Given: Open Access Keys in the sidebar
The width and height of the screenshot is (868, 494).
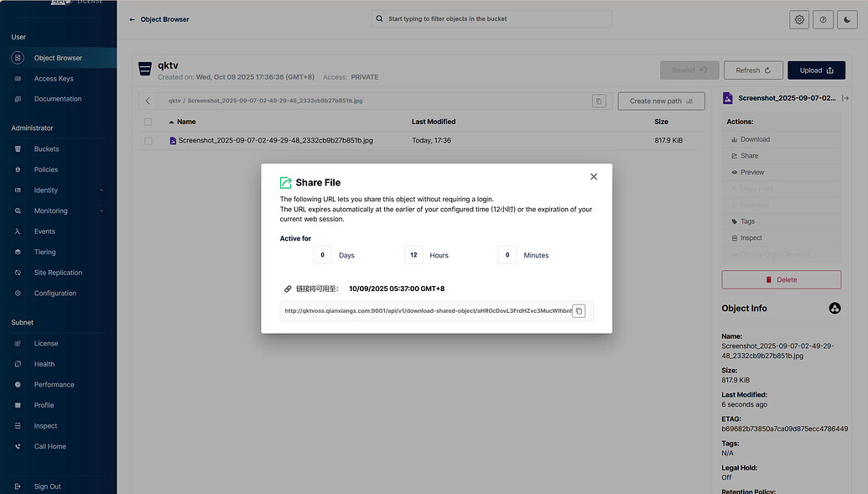Looking at the screenshot, I should [54, 79].
